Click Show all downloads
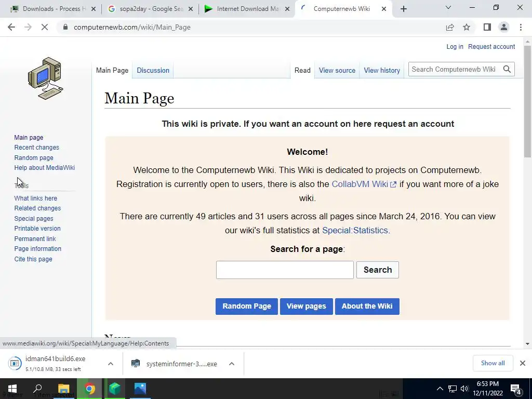The height and width of the screenshot is (399, 532). pyautogui.click(x=493, y=363)
